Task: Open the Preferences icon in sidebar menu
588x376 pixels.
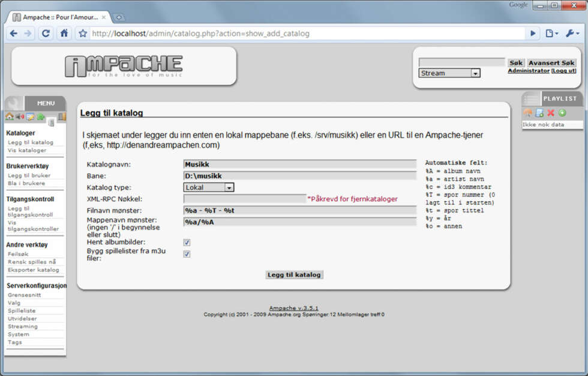Action: [x=30, y=117]
